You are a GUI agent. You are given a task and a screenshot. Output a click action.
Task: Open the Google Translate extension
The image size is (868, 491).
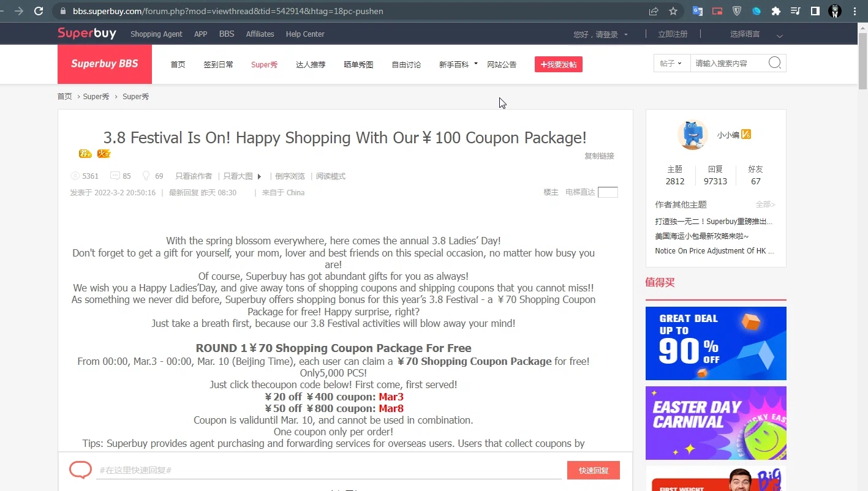coord(697,11)
